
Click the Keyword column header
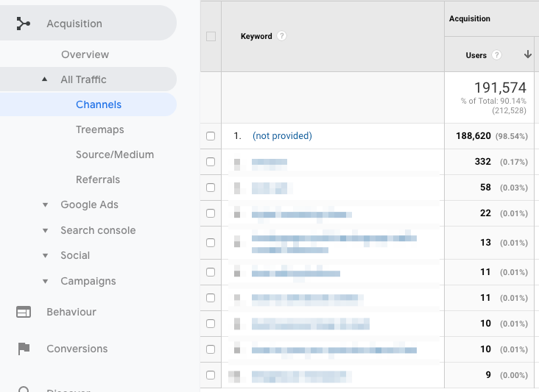(256, 36)
